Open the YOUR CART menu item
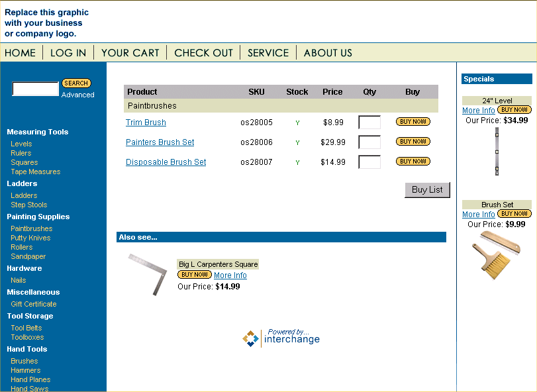Image resolution: width=537 pixels, height=392 pixels. [x=130, y=53]
